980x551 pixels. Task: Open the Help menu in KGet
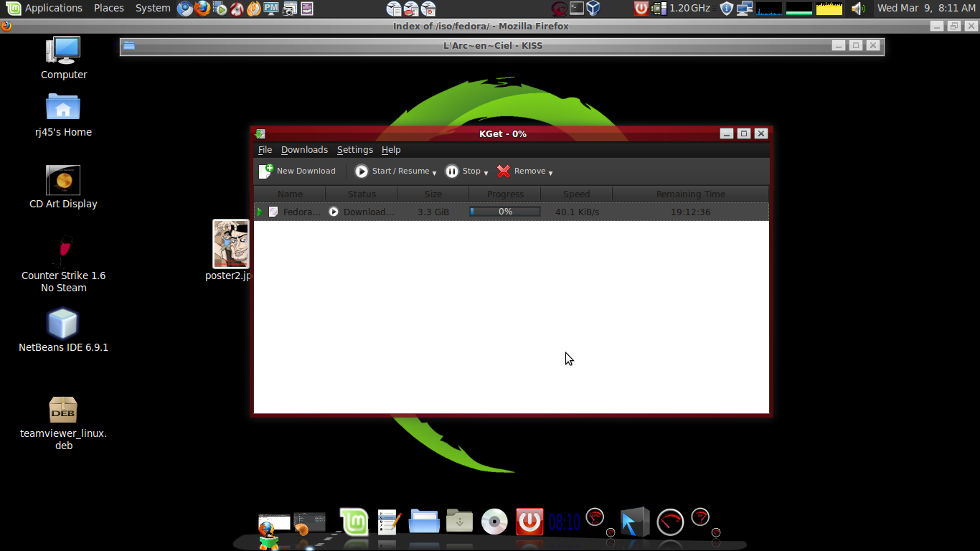391,149
